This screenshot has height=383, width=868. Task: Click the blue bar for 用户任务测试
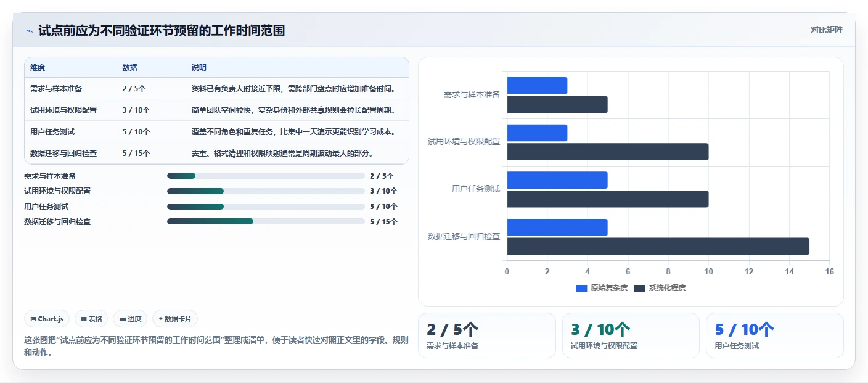[x=557, y=180]
